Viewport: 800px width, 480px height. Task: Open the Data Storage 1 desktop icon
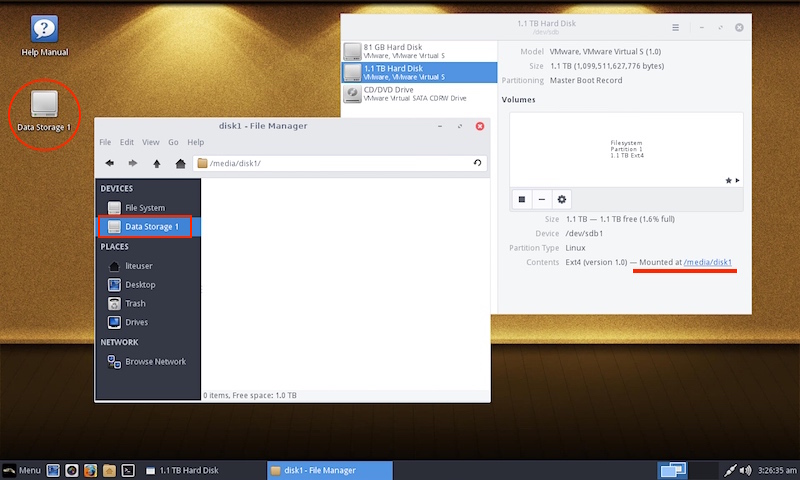point(44,110)
